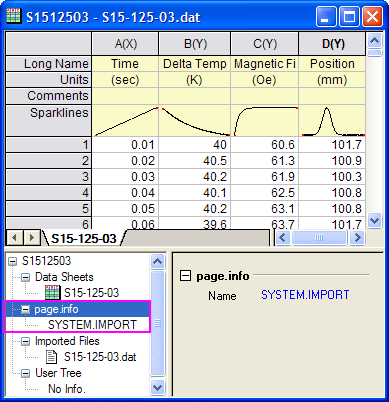This screenshot has width=389, height=402.
Task: Click the Time sparkline graph
Action: tap(125, 121)
